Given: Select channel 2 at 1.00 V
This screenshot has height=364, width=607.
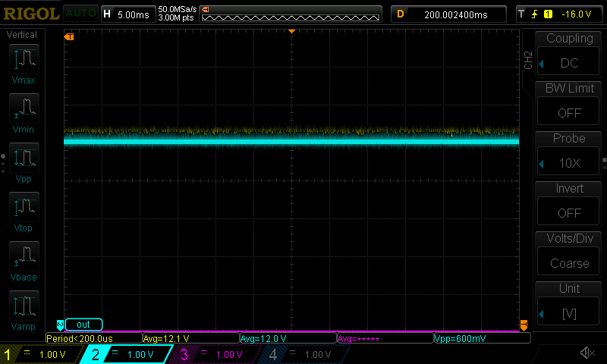Looking at the screenshot, I should click(126, 354).
